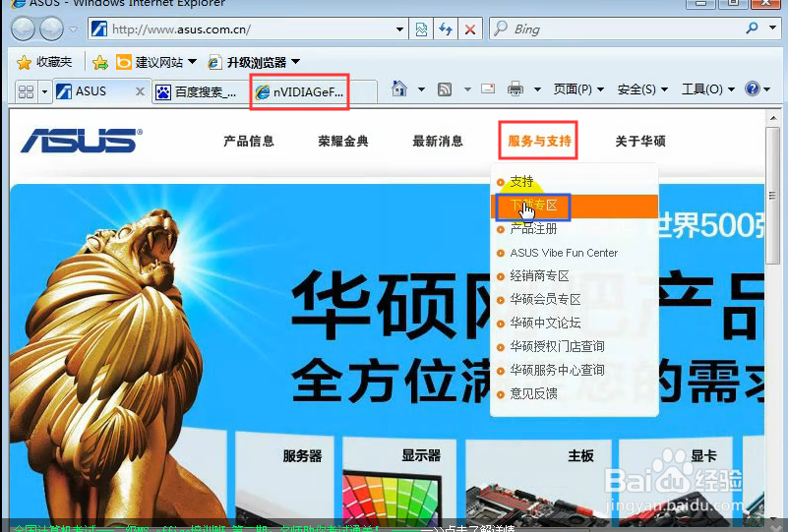
Task: Select 经销商专区 in the dropdown menu
Action: (575, 275)
